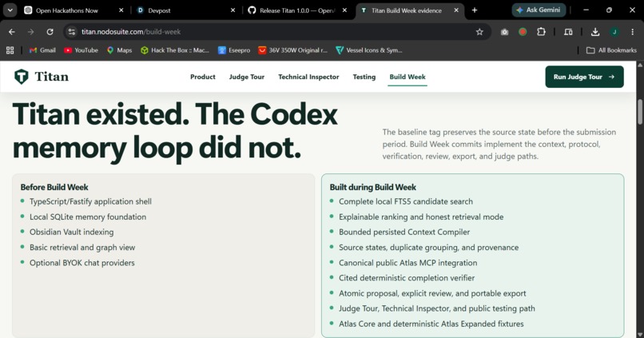
Task: Click 'Canonical public Atlas MCP integration' text
Action: (x=407, y=263)
